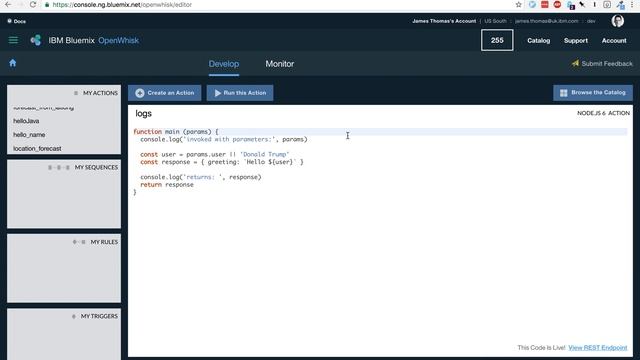Click the 'return response' code line
The image size is (640, 360).
tap(167, 185)
